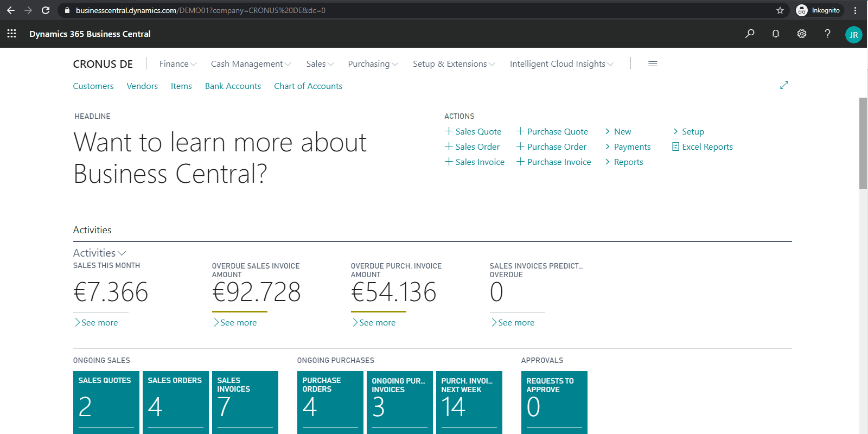868x434 pixels.
Task: Click the browser address bar URL
Action: [x=201, y=10]
